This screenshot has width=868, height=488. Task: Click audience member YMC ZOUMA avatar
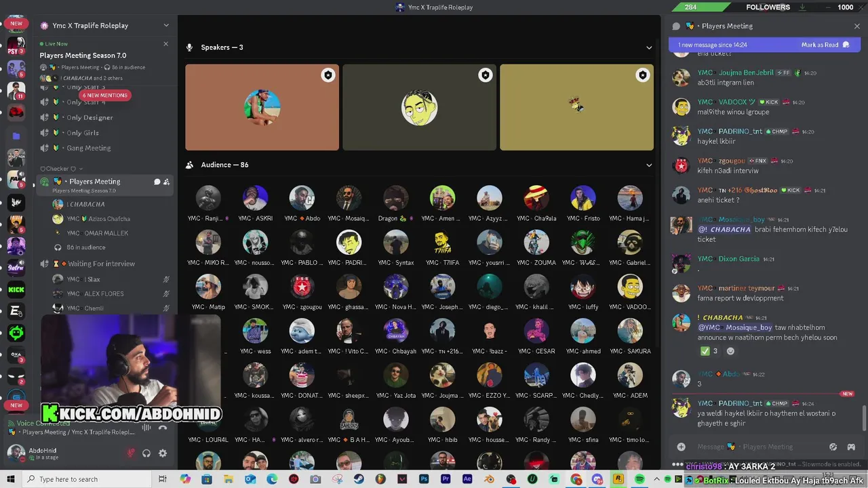(x=536, y=242)
